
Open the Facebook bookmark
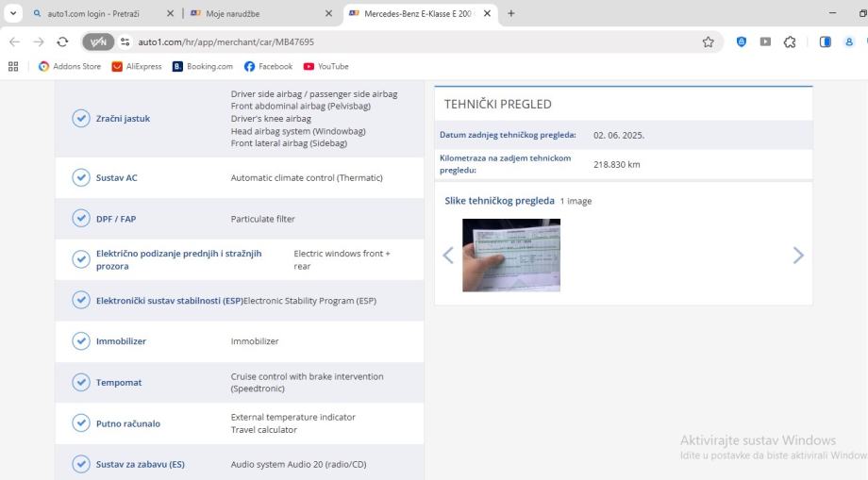[269, 66]
